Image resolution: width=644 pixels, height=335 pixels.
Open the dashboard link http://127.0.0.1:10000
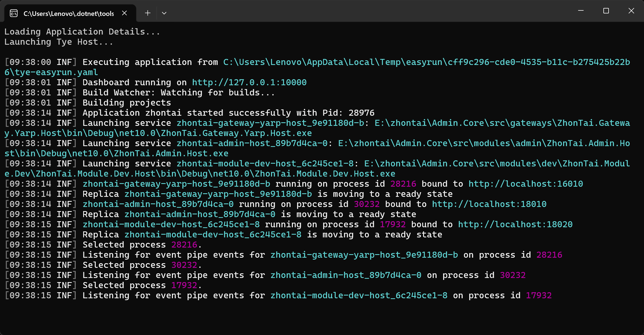(249, 83)
